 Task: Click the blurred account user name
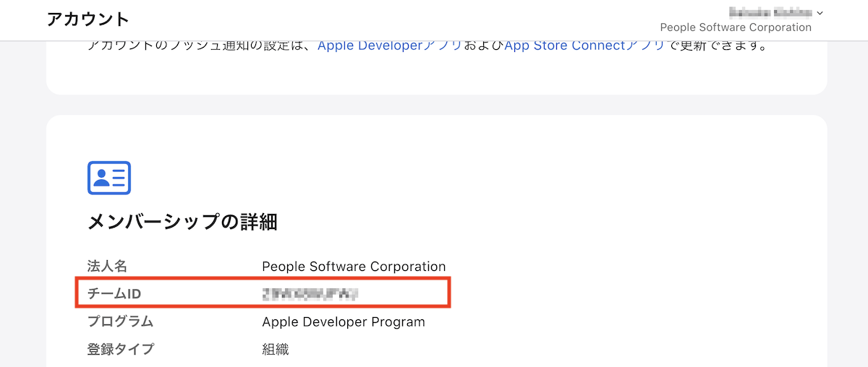click(770, 12)
